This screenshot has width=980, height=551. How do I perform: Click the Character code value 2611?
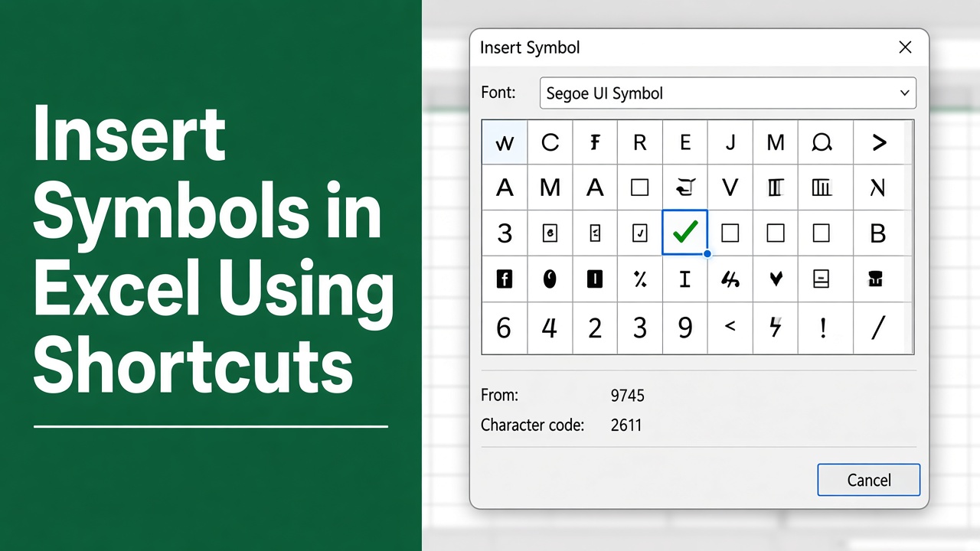click(x=626, y=425)
